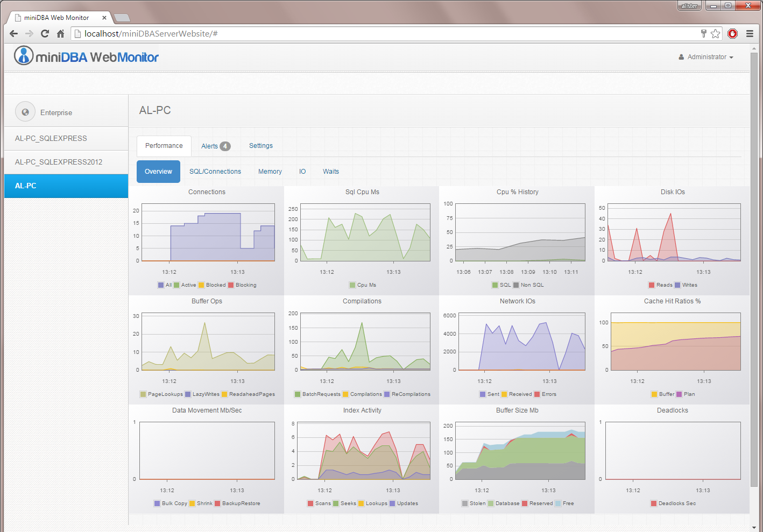This screenshot has width=763, height=532.
Task: Switch to the Performance tab
Action: coord(164,146)
